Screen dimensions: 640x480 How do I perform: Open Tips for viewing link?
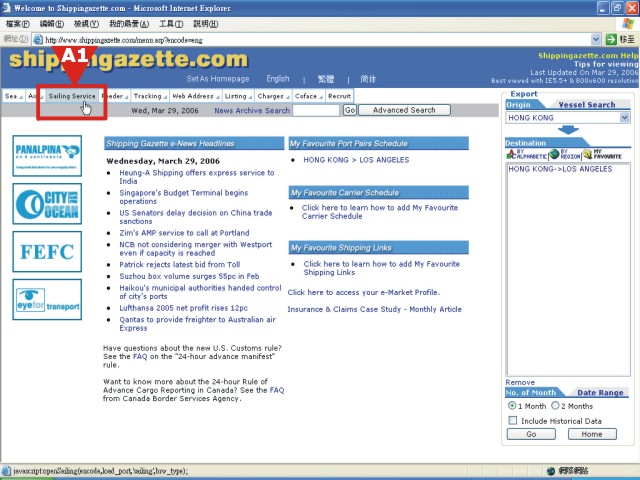[x=606, y=64]
